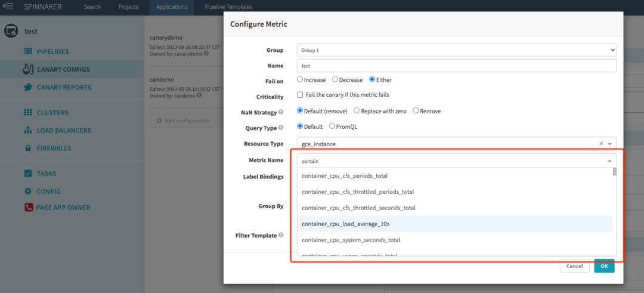Collapse the Metric Name dropdown arrow
Viewport: 644px width, 293px height.
609,161
